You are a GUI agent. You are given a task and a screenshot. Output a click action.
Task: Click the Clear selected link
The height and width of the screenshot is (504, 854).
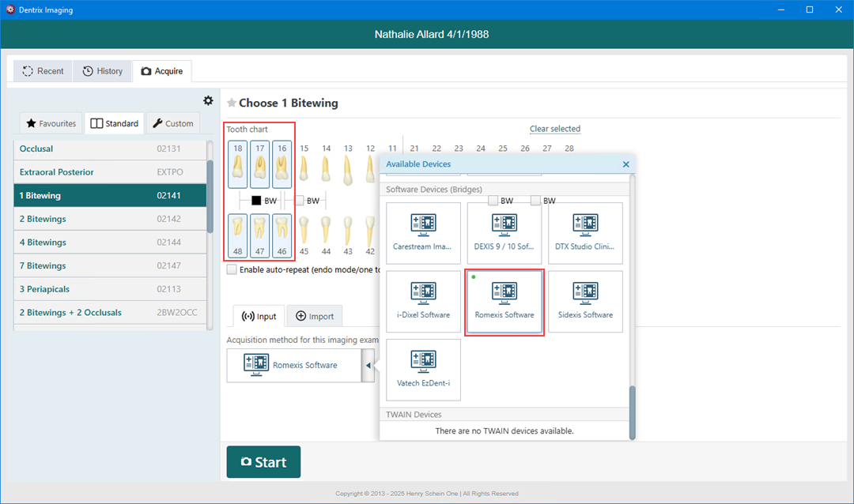(x=554, y=129)
